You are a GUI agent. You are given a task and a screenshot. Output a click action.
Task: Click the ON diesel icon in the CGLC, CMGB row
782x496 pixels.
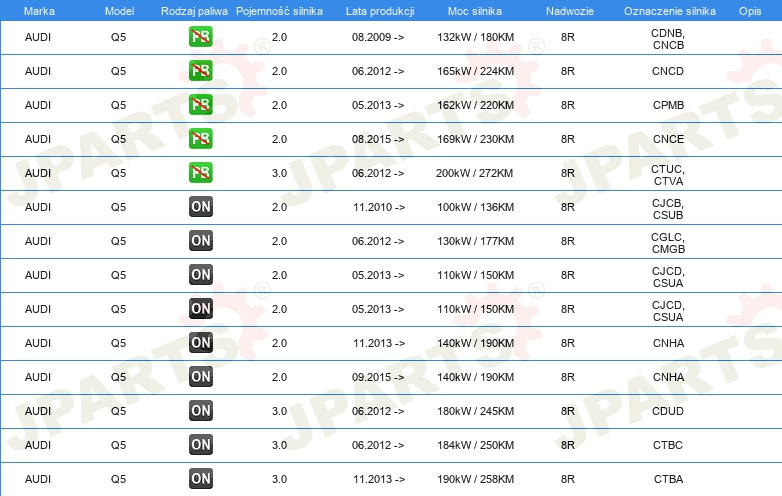[x=200, y=240]
